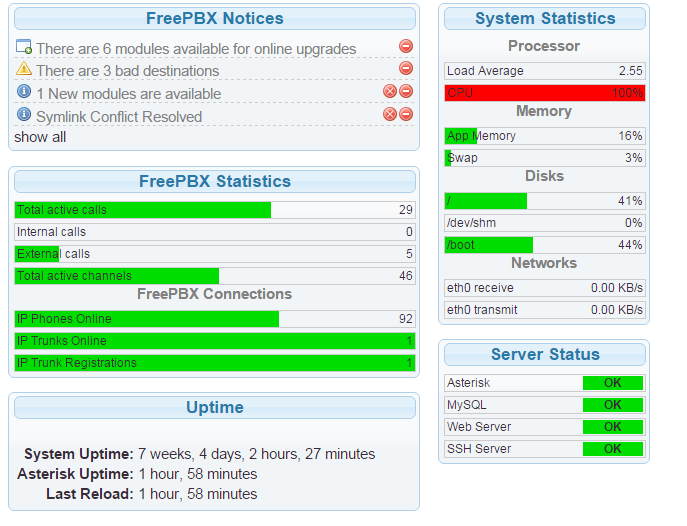Click the Load Average row

(545, 71)
